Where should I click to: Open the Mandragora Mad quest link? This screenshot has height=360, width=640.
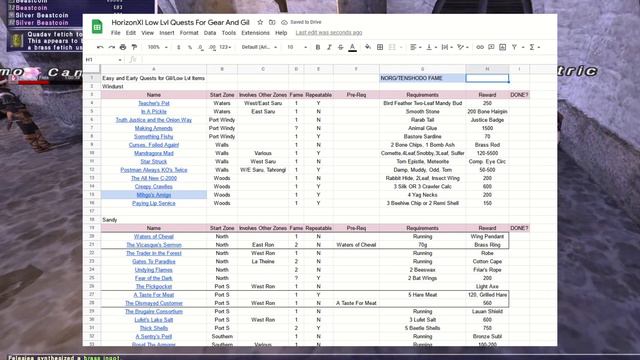pos(153,153)
